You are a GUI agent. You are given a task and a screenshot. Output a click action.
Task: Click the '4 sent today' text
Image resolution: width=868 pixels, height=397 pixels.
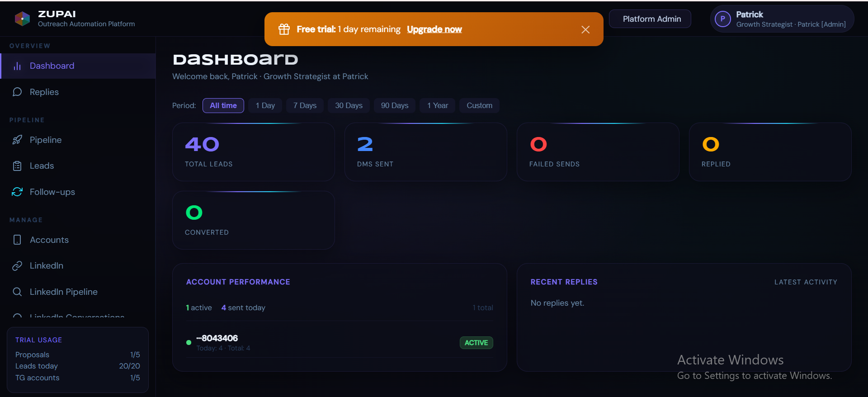(x=243, y=307)
